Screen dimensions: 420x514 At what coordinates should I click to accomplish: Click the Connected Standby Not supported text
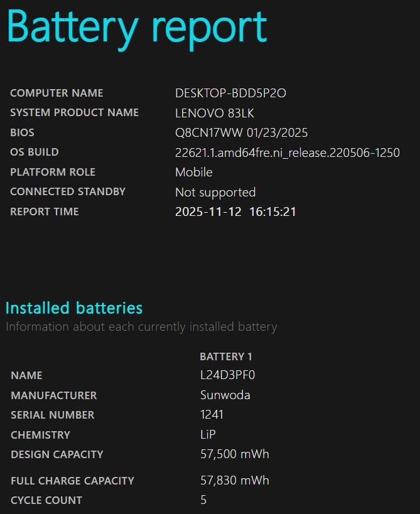pos(215,192)
